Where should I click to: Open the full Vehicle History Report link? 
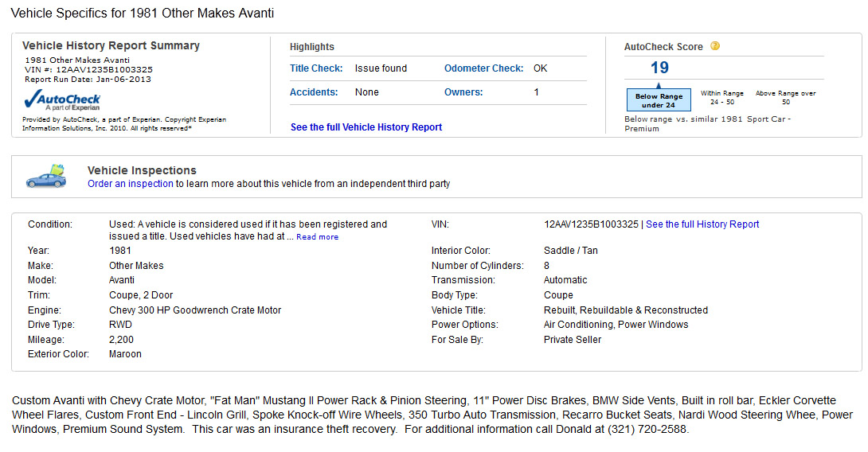click(366, 127)
